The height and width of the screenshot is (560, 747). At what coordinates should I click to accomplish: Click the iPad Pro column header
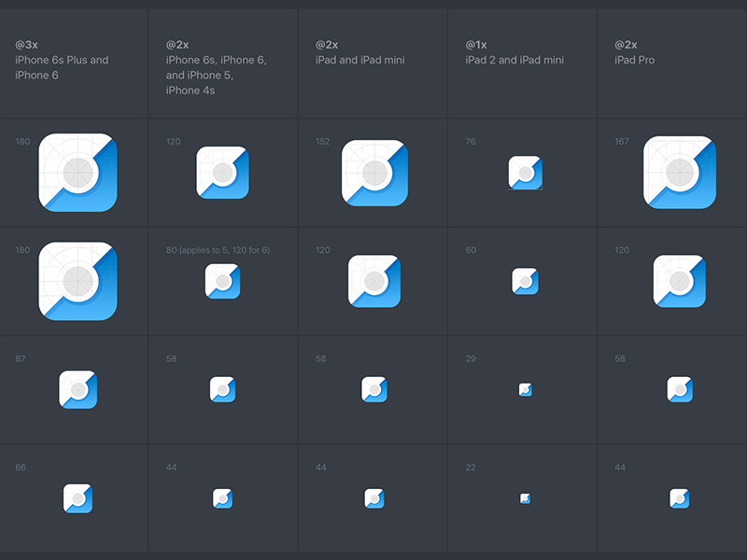(635, 51)
